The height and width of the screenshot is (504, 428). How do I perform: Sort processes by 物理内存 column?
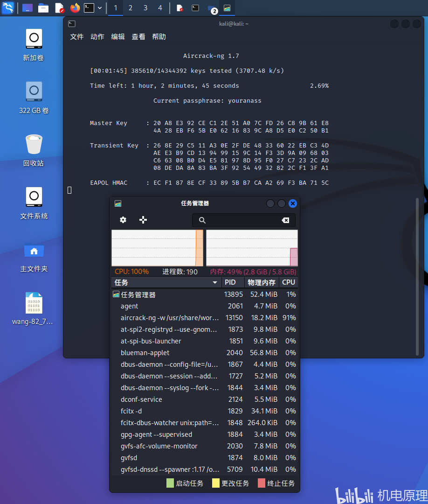pyautogui.click(x=262, y=282)
